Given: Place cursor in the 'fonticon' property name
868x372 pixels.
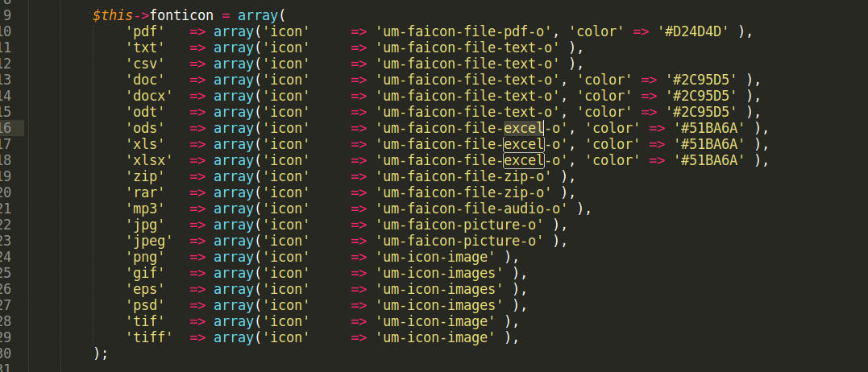Looking at the screenshot, I should coord(177,15).
